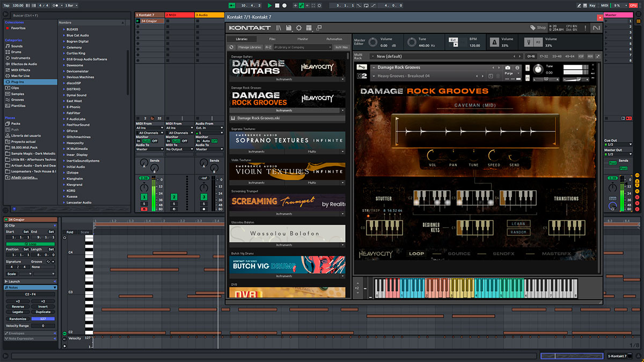Toggle track 2 activator button
The height and width of the screenshot is (362, 644).
point(174,197)
